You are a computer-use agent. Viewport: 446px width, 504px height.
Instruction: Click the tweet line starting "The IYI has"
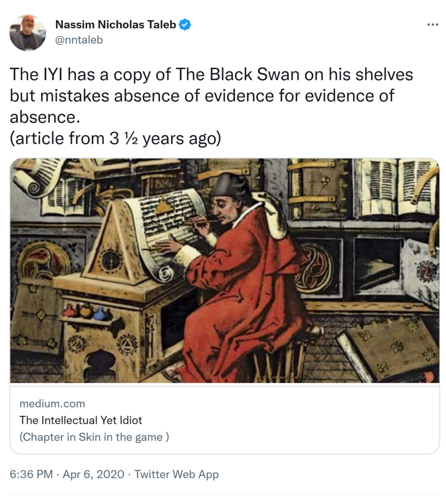coord(211,74)
